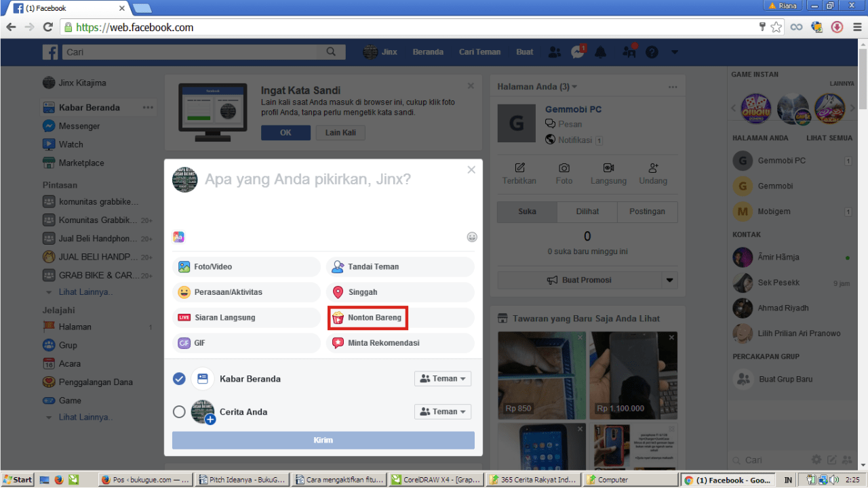Image resolution: width=868 pixels, height=488 pixels.
Task: Select the Singgah check-in option
Action: 400,292
